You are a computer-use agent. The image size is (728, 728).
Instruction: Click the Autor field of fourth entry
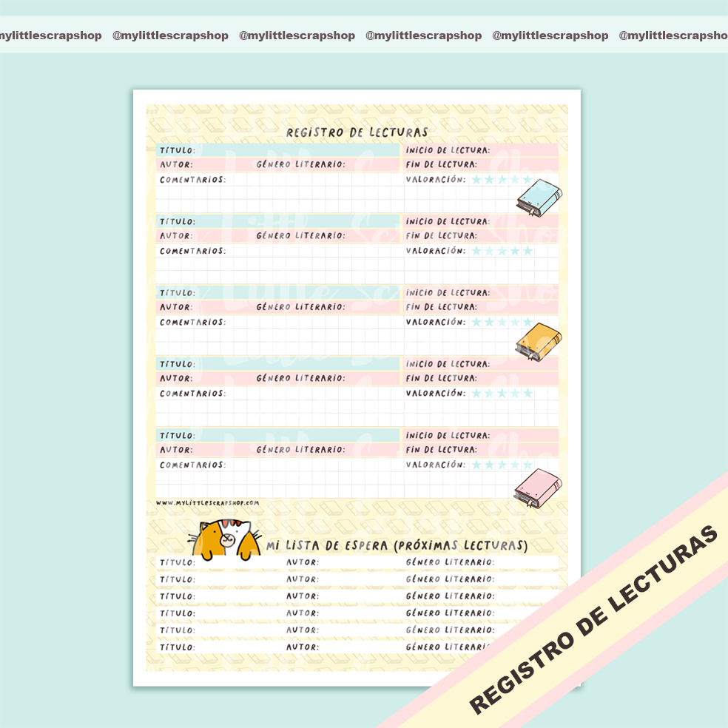click(204, 378)
